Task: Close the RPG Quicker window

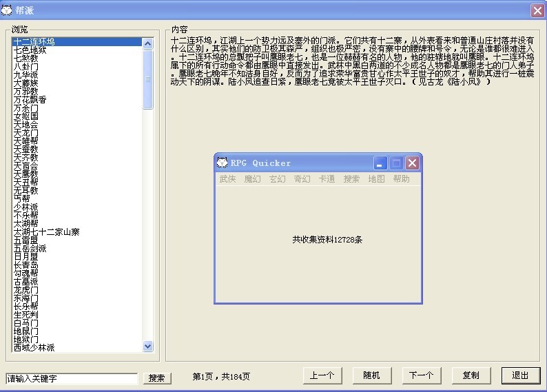Action: click(412, 163)
